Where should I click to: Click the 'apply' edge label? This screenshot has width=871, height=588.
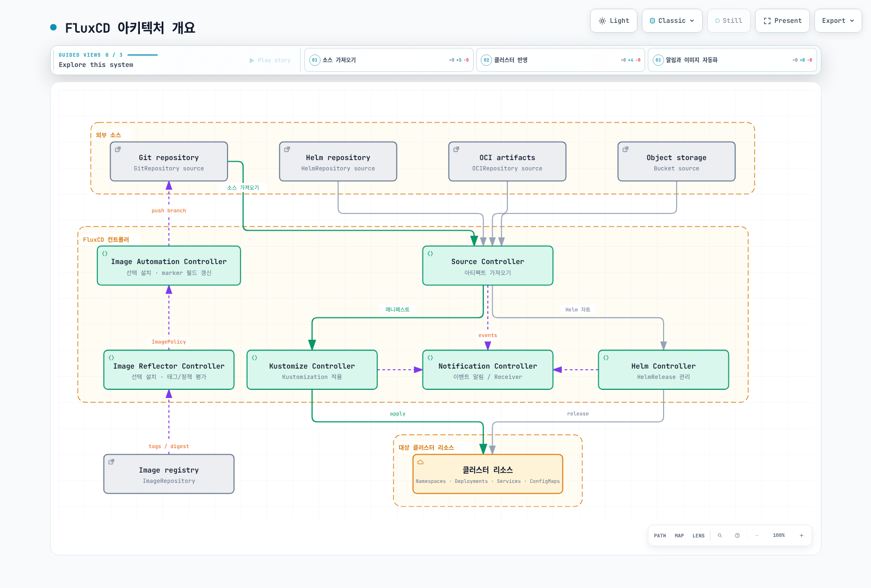click(397, 414)
